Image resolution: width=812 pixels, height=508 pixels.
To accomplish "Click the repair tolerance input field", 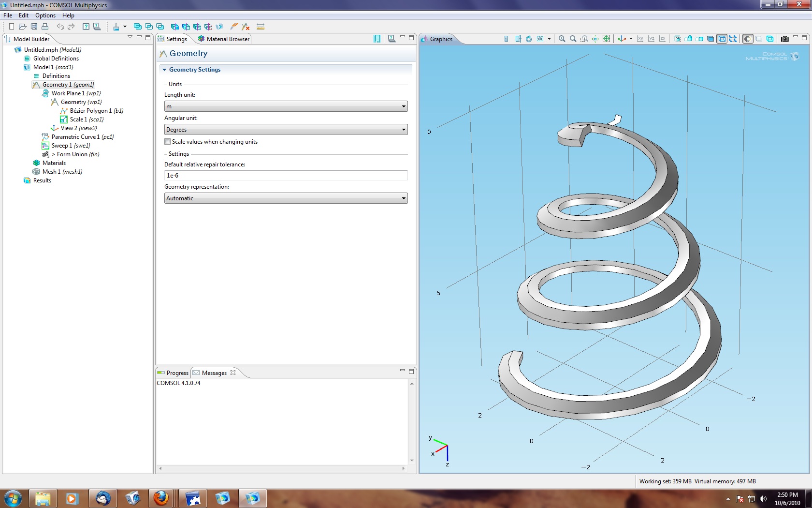I will click(x=286, y=176).
